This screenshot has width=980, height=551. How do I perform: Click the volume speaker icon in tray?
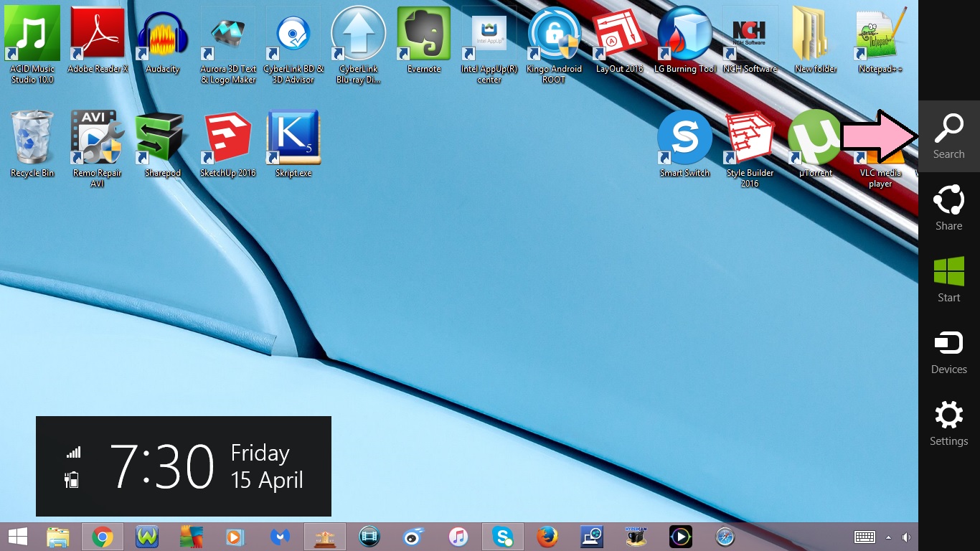906,537
